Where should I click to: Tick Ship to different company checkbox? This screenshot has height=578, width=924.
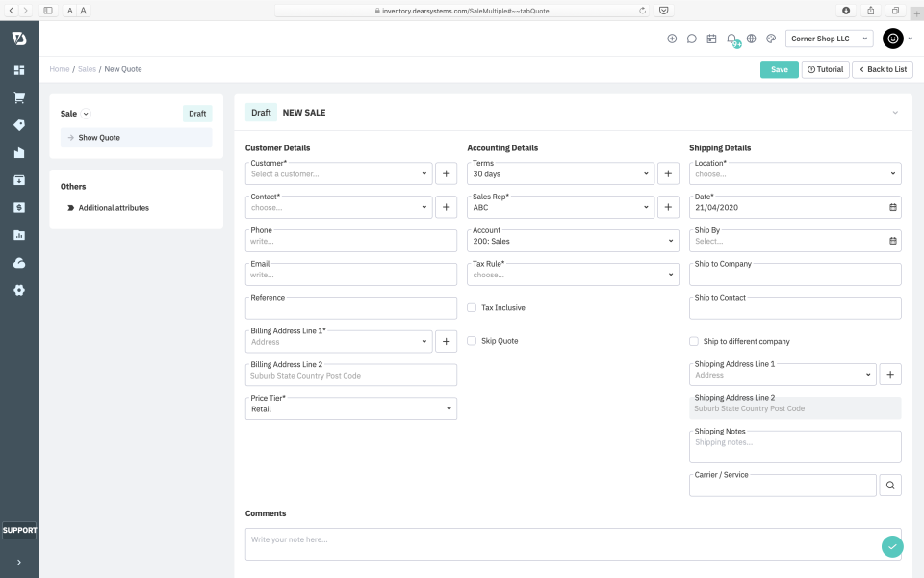pyautogui.click(x=694, y=341)
